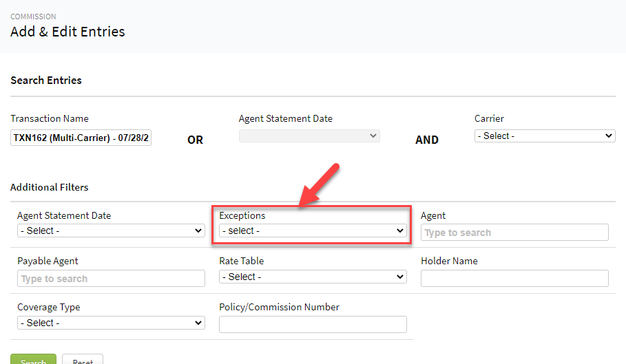Click the Agent search field
Image resolution: width=626 pixels, height=364 pixels.
click(514, 233)
